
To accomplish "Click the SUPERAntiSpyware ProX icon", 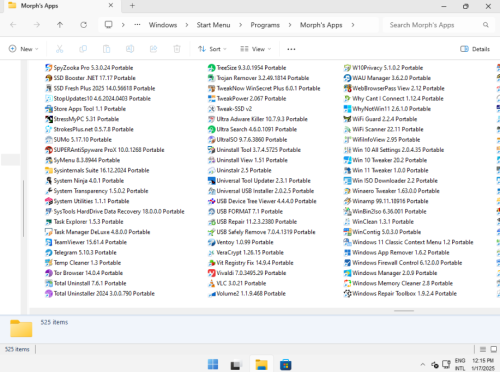I will [49, 150].
